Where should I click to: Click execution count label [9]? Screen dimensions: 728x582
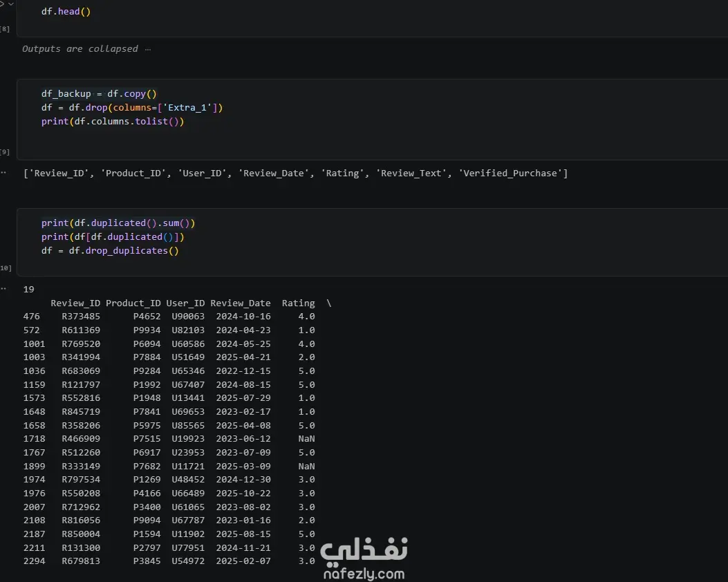click(5, 152)
